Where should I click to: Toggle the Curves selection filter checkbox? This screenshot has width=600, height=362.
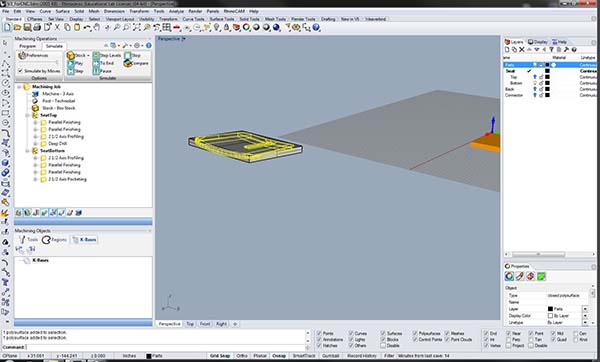351,333
